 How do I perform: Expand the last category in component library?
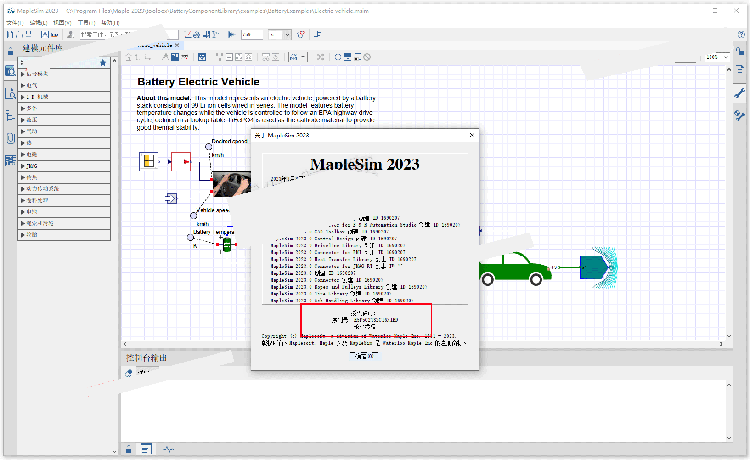tap(23, 235)
